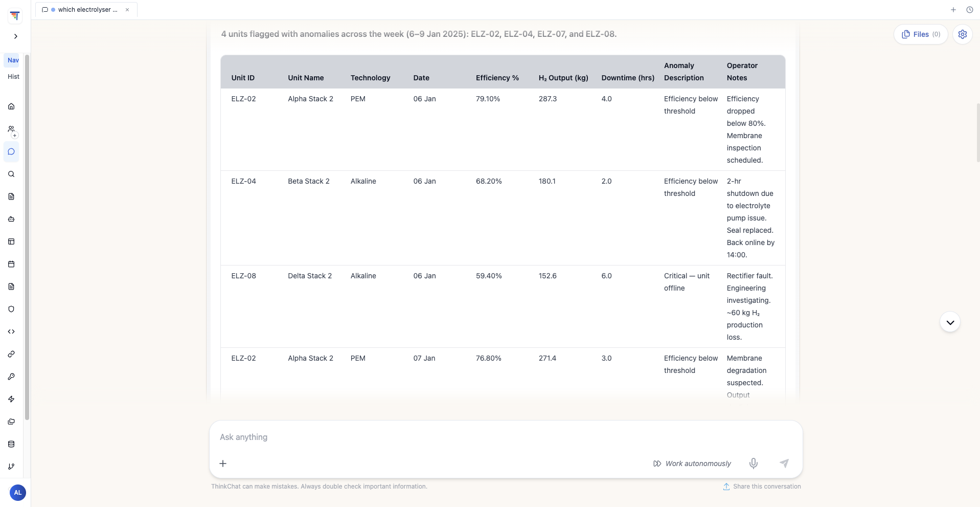Click the 59.40% efficiency value

[489, 276]
